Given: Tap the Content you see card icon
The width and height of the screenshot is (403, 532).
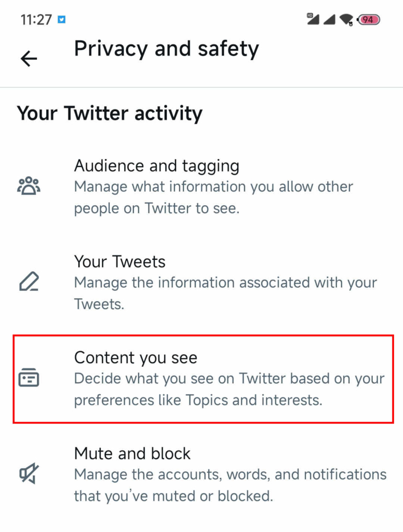Looking at the screenshot, I should click(x=29, y=378).
